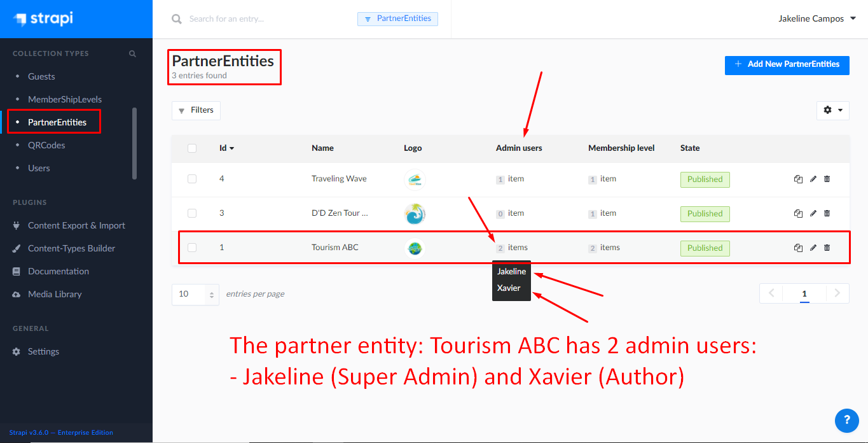The image size is (868, 443).
Task: Duplicate the Traveling Wave entry
Action: click(798, 179)
